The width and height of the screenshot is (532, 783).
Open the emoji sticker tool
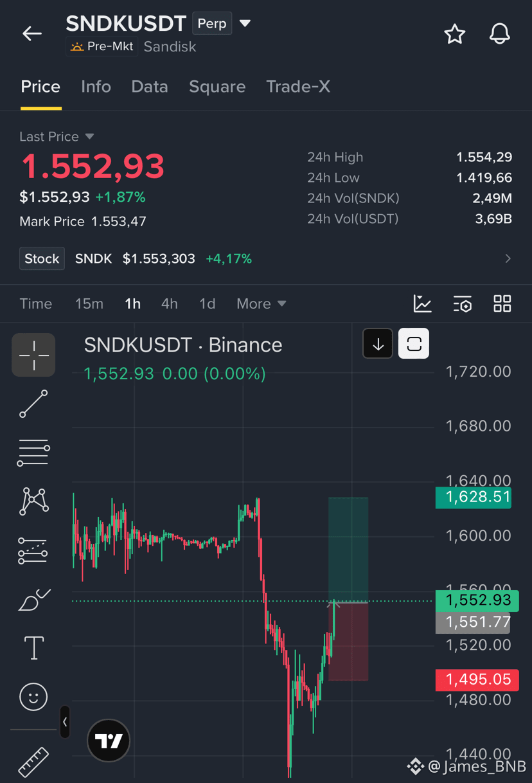tap(33, 696)
